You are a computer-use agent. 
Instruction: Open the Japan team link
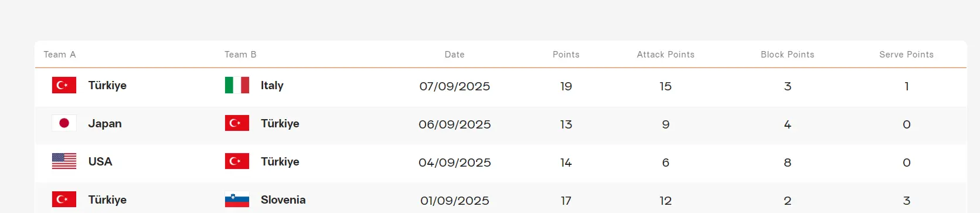(105, 124)
